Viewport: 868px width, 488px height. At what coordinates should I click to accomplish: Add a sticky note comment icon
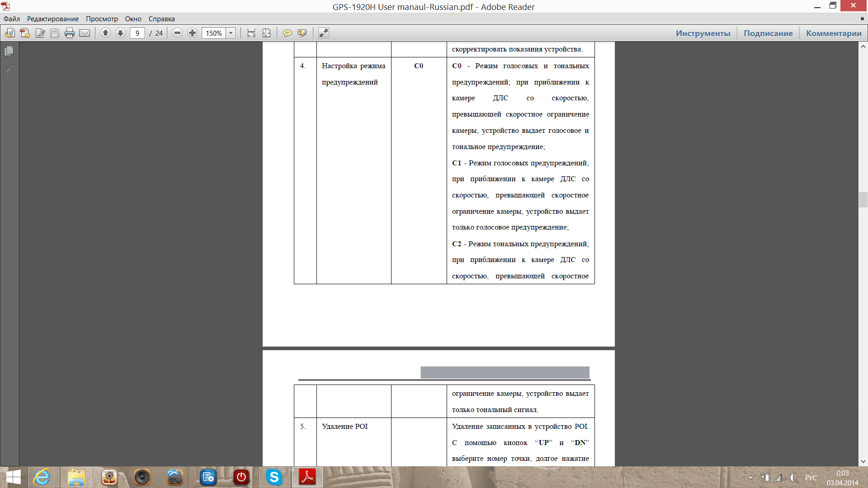(x=287, y=33)
